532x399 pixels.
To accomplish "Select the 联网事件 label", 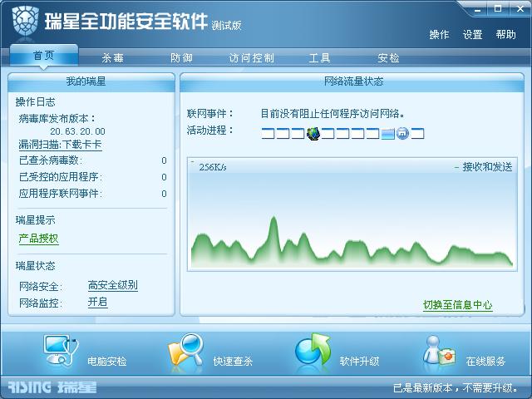I will coord(210,113).
